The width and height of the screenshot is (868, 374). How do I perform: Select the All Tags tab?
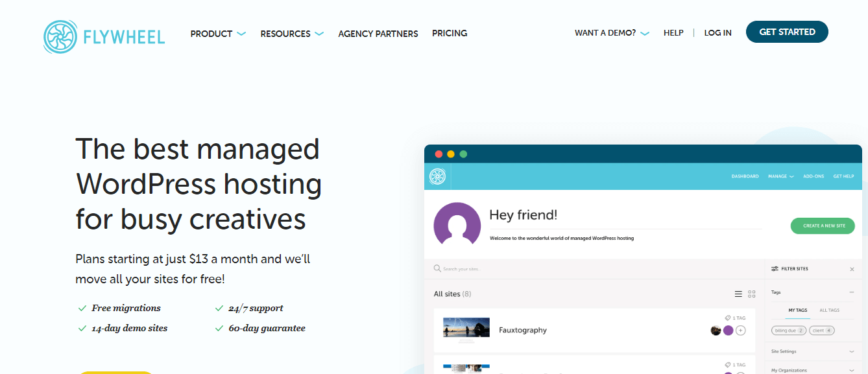(x=829, y=310)
